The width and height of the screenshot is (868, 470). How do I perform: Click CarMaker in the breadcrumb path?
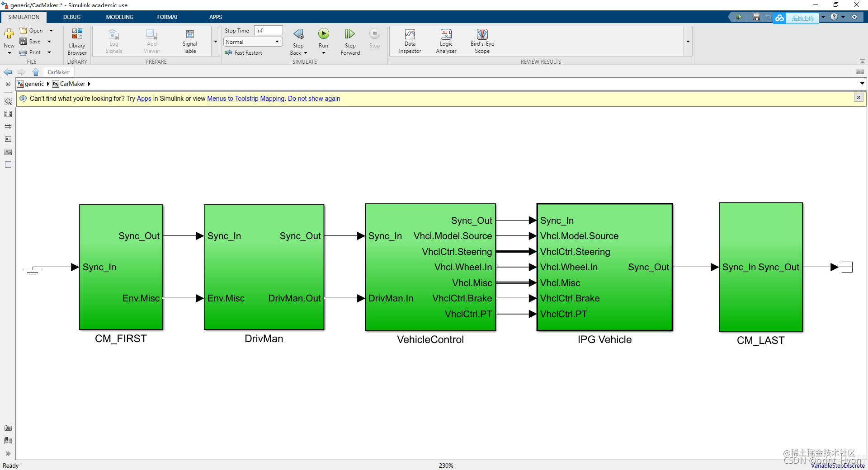[72, 84]
